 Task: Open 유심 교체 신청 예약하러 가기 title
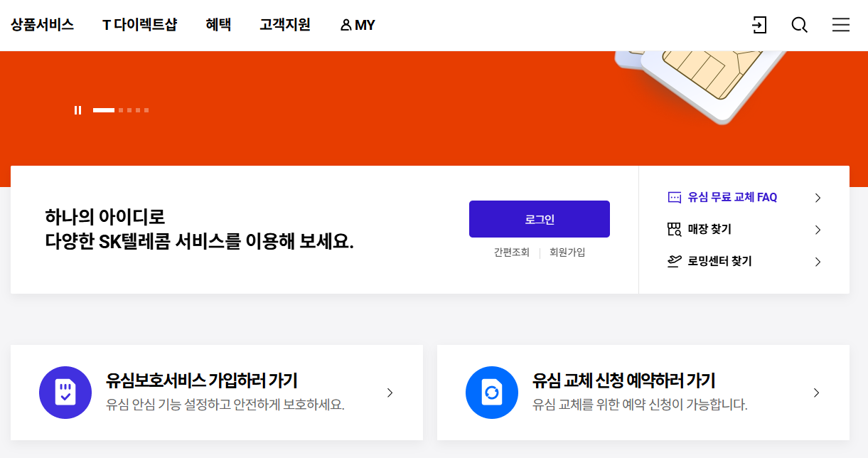(623, 380)
